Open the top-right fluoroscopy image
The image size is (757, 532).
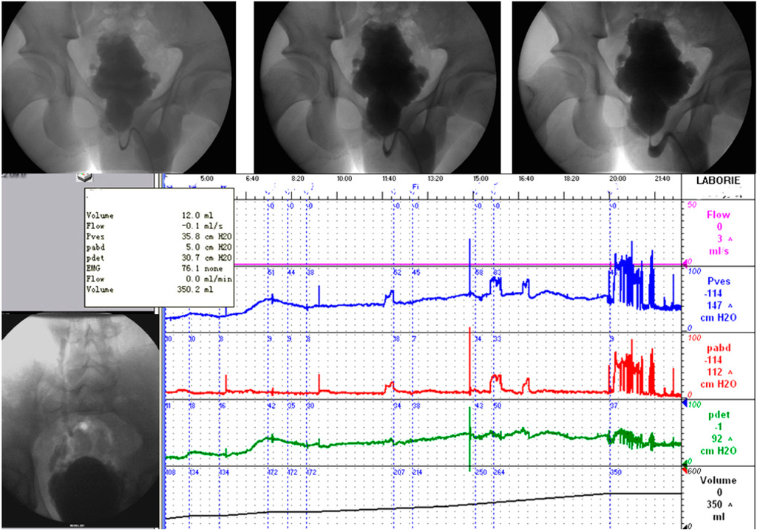(x=634, y=86)
